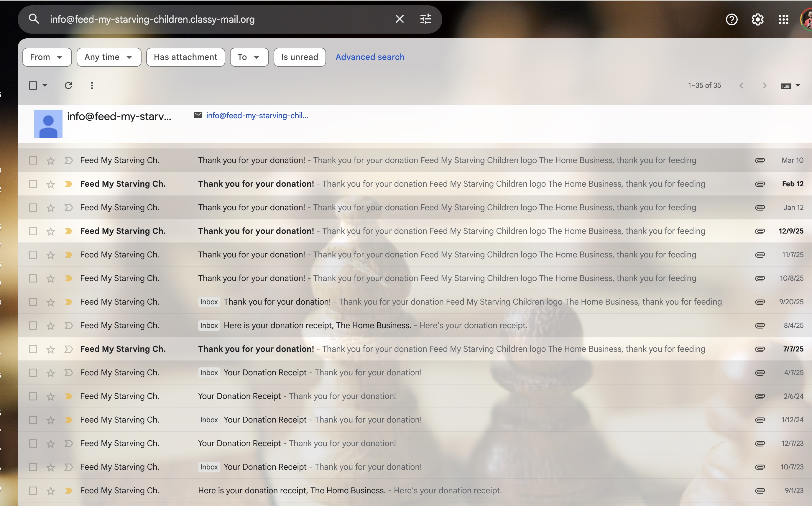This screenshot has width=812, height=506.
Task: Apply the Is unread filter chip
Action: (x=300, y=57)
